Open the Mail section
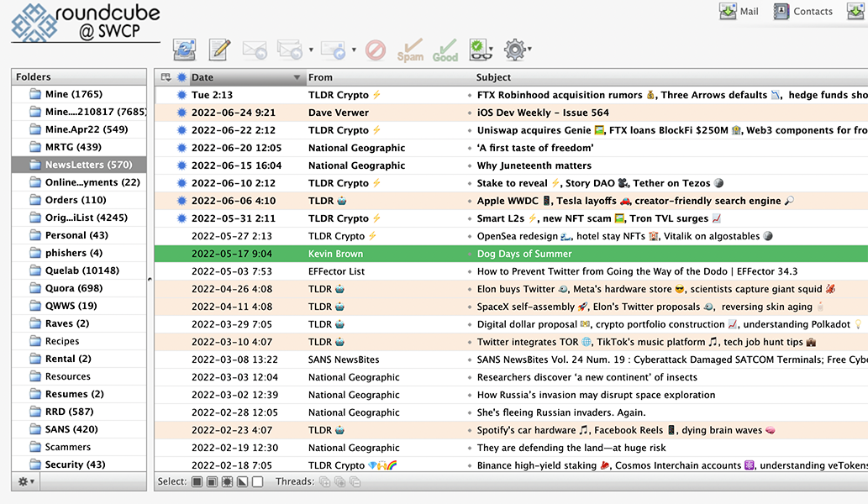This screenshot has height=504, width=868. tap(739, 12)
